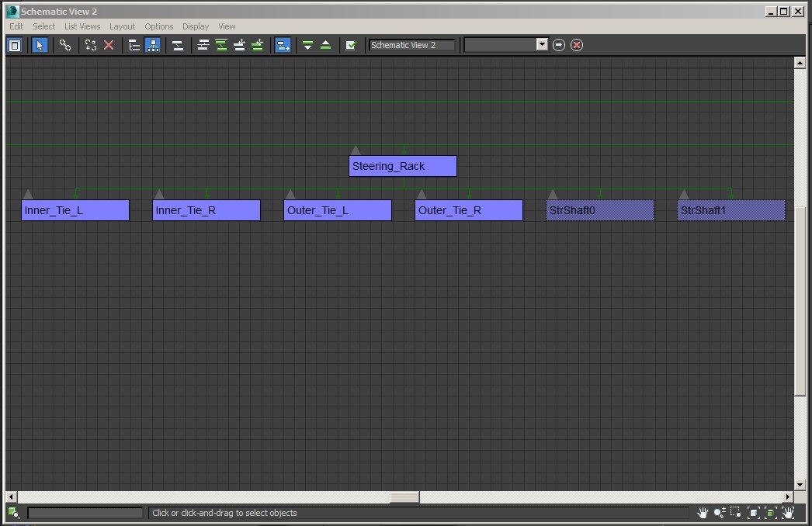Click the triangle expander above Inner_Tie_L
The width and height of the screenshot is (812, 526).
[x=28, y=194]
